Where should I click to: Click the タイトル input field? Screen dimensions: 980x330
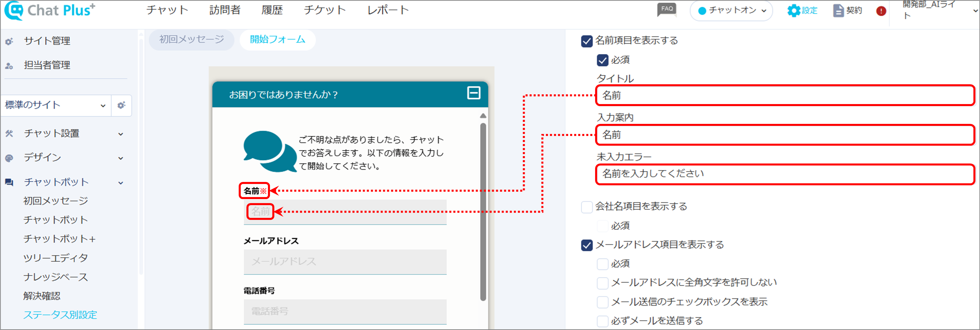click(x=785, y=95)
